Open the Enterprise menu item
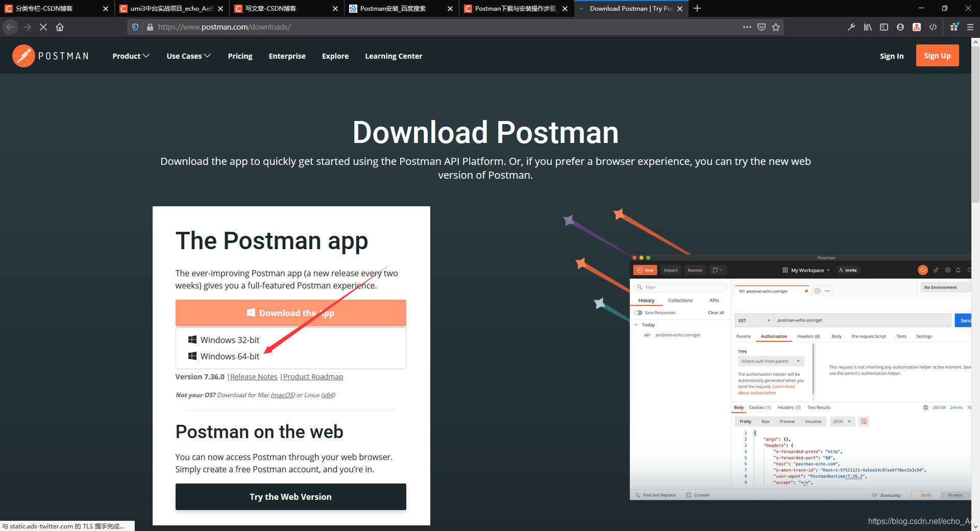 (x=287, y=56)
